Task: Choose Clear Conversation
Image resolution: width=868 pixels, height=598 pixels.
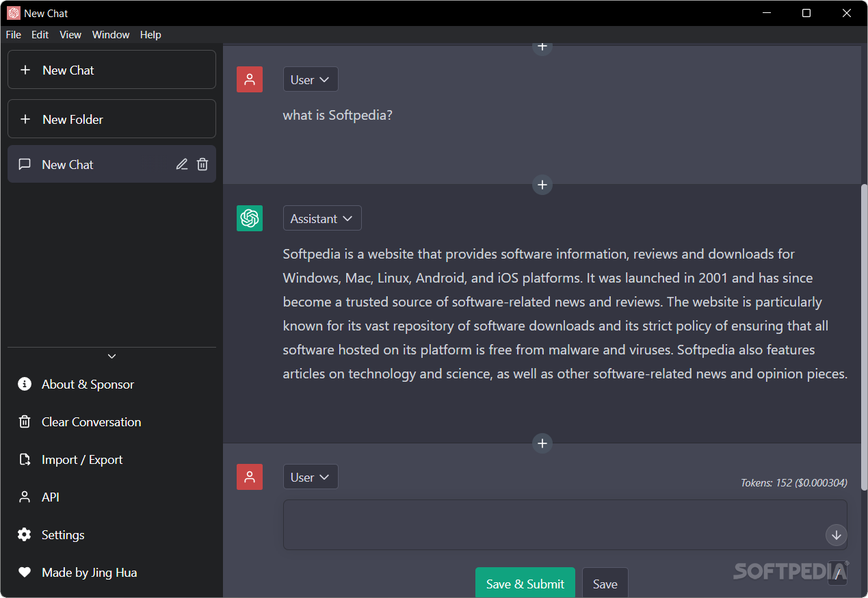Action: (x=111, y=421)
